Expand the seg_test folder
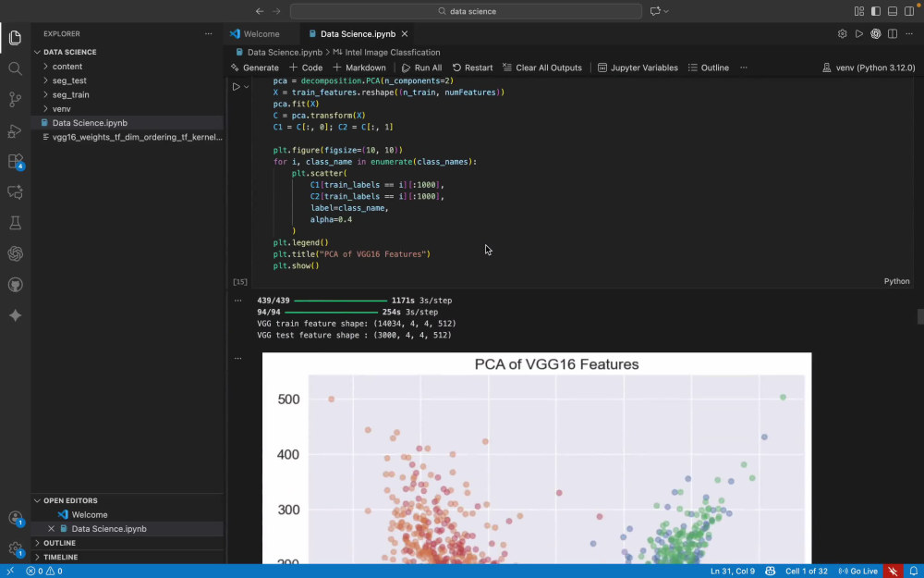 tap(127, 80)
